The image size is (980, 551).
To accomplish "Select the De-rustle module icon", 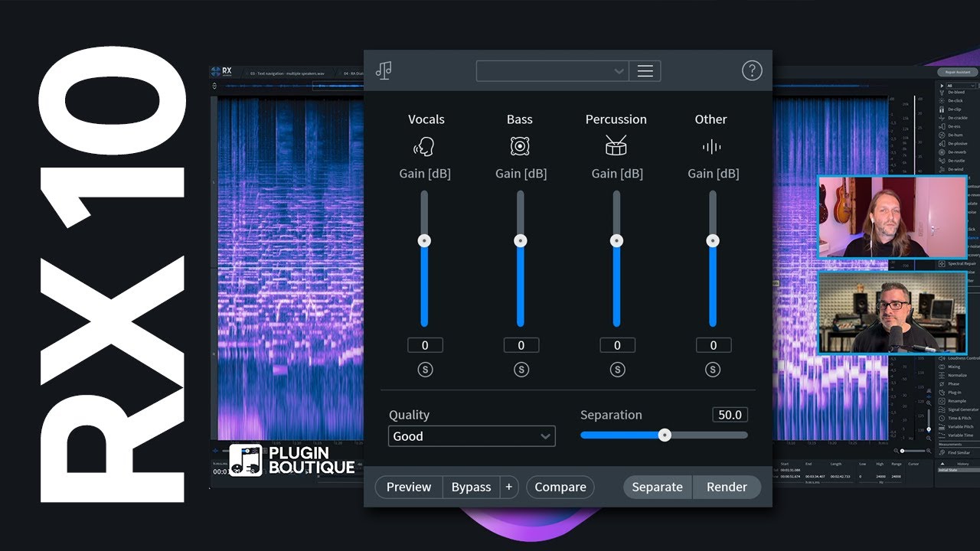I will coord(942,161).
